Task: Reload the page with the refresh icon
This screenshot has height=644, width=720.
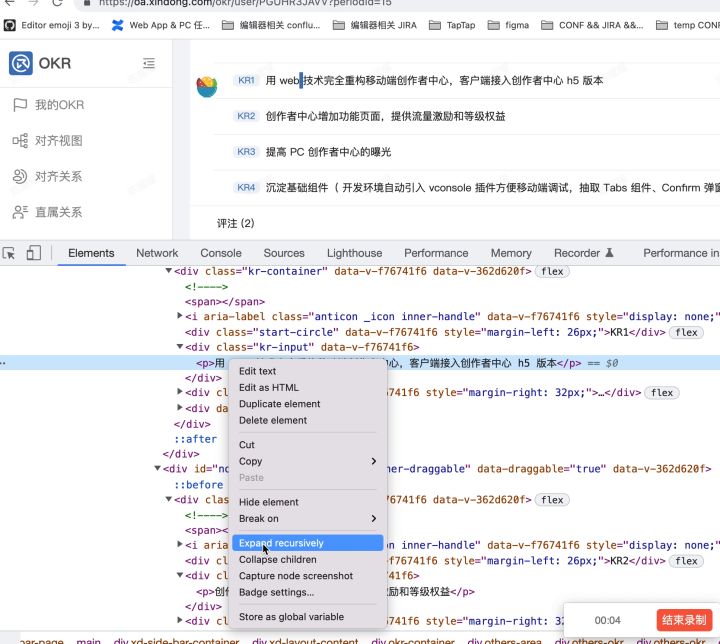Action: (57, 3)
